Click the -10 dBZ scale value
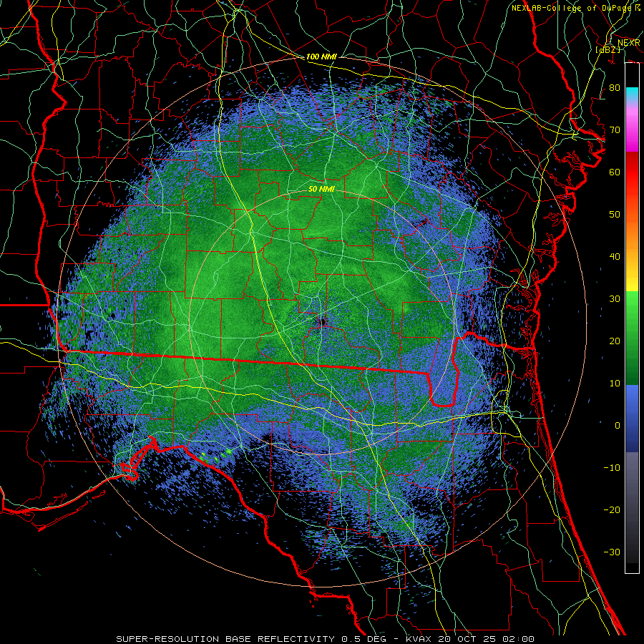 612,468
